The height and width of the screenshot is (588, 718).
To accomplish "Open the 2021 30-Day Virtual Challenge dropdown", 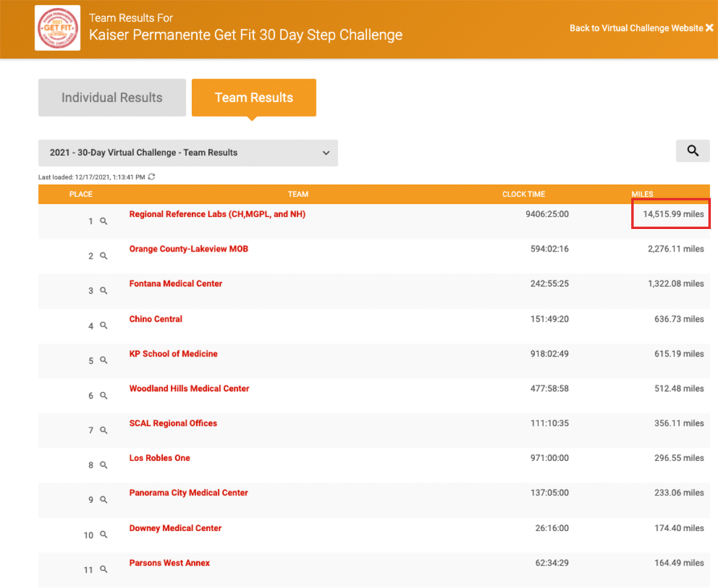I will 188,153.
